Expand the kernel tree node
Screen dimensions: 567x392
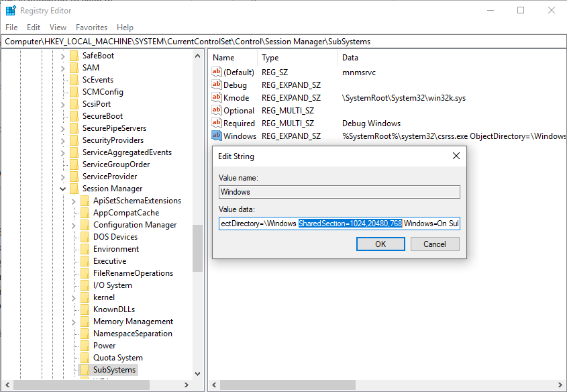click(x=73, y=297)
